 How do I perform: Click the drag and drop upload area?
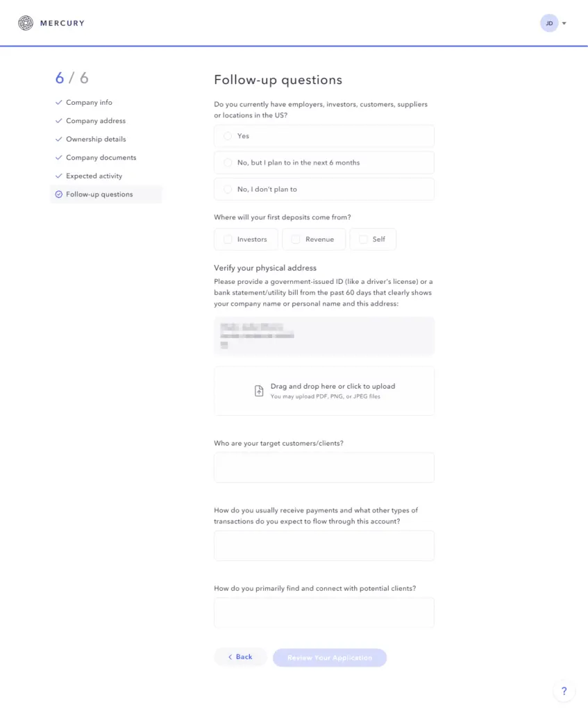pyautogui.click(x=324, y=391)
